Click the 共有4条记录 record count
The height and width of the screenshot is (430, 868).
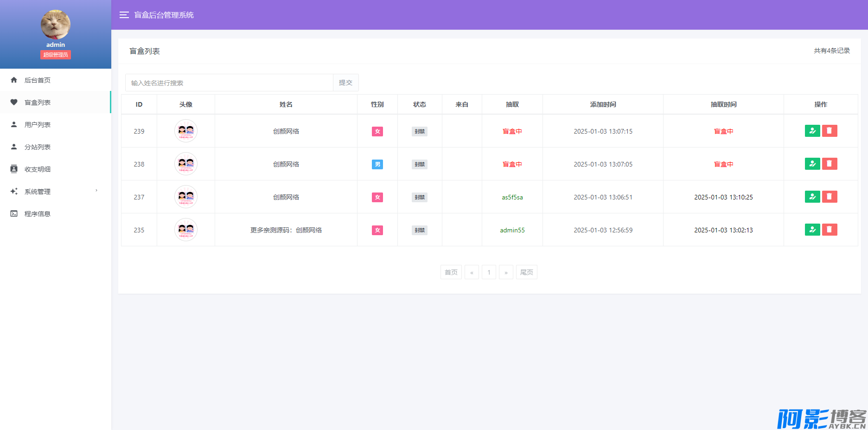(832, 51)
